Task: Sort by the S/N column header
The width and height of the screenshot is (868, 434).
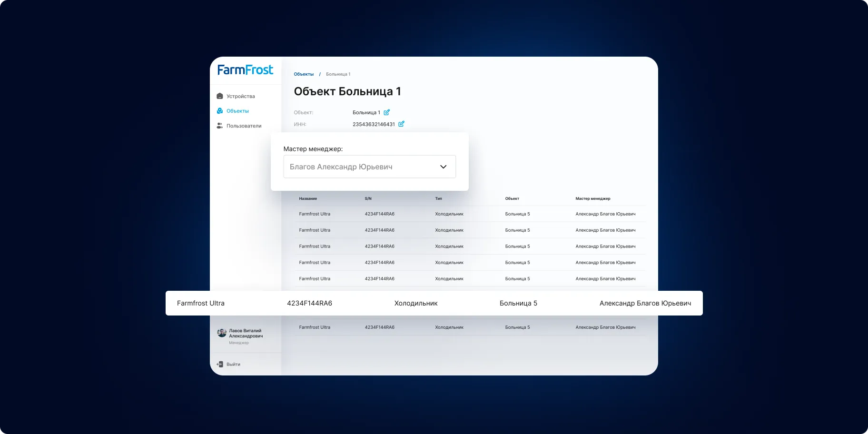Action: click(368, 198)
